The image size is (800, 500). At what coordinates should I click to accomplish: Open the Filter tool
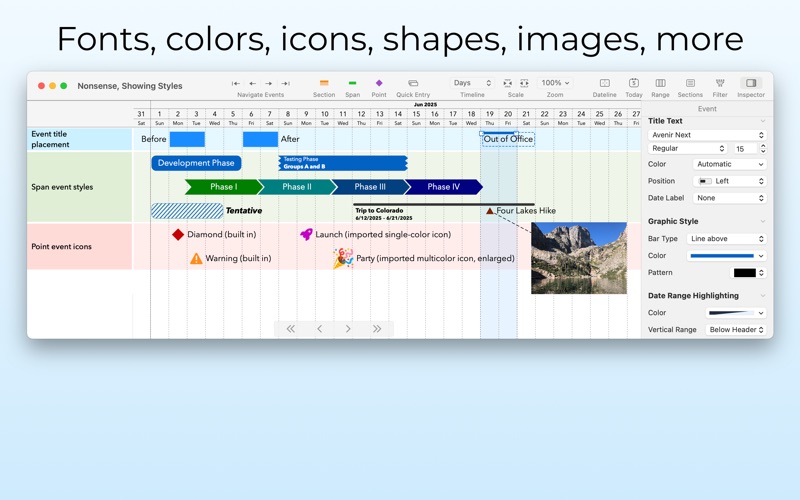(x=720, y=83)
